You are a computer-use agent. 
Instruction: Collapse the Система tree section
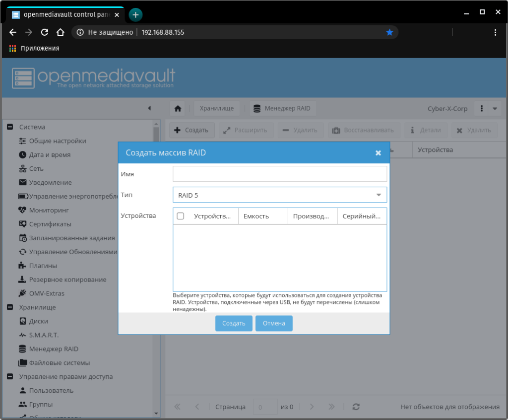pyautogui.click(x=9, y=127)
